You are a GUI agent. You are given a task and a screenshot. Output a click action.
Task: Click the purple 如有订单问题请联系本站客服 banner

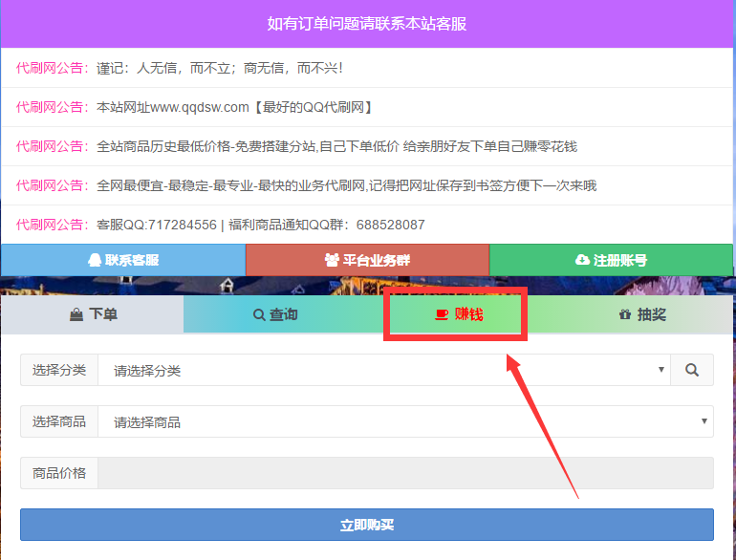(367, 24)
